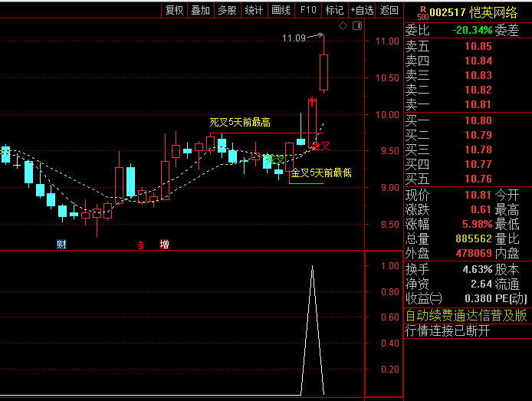
Task: Click the 卖二 price 10.82
Action: pyautogui.click(x=478, y=90)
